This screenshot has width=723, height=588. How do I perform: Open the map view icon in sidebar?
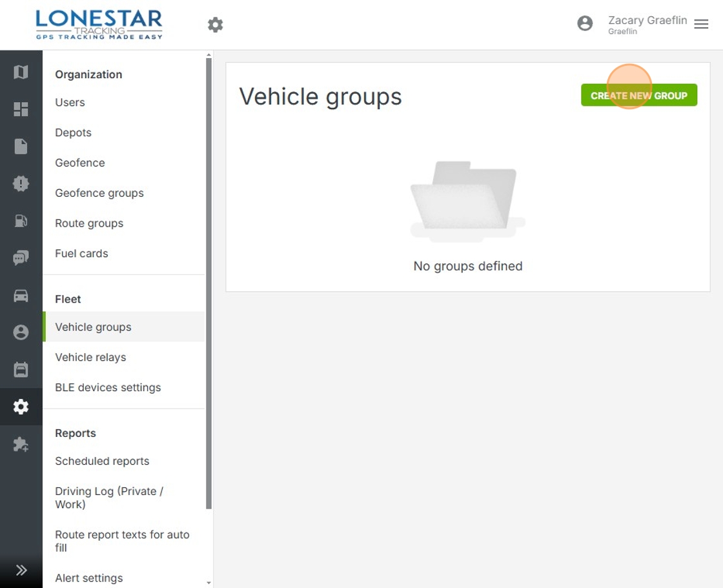pos(21,72)
